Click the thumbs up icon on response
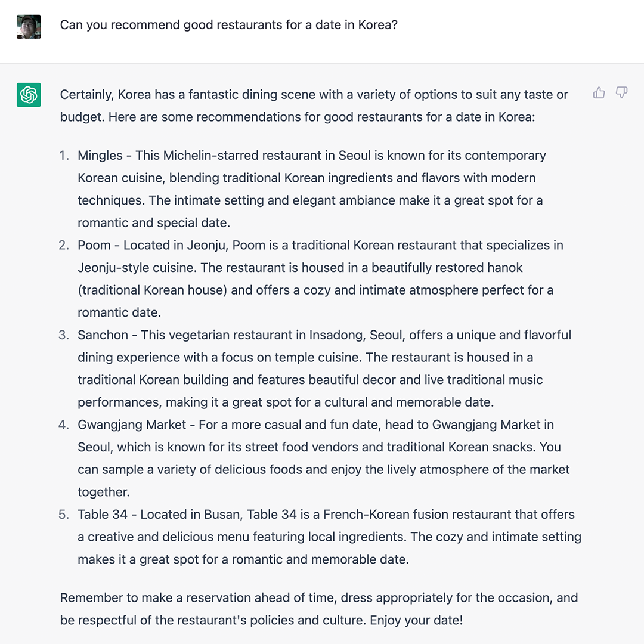Viewport: 644px width, 644px height. (x=599, y=93)
